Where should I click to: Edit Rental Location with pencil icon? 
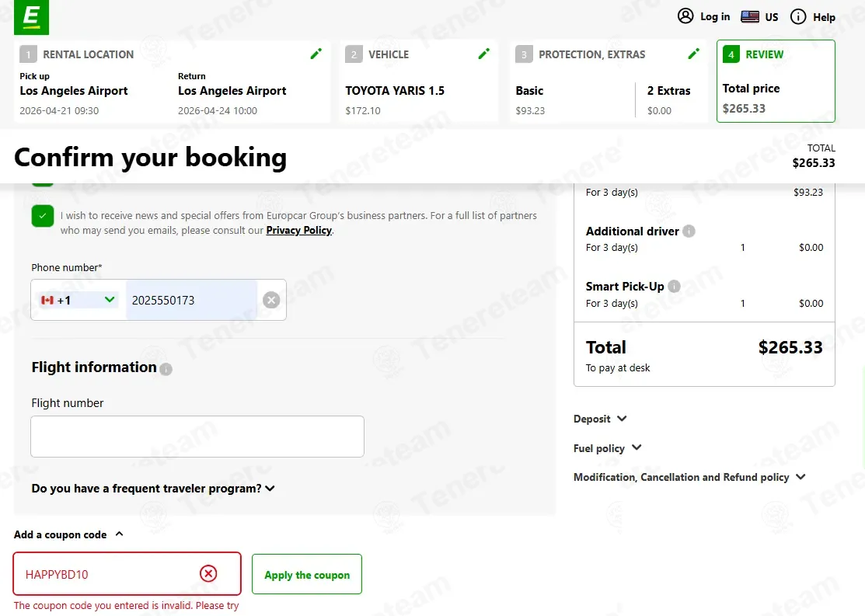click(316, 54)
